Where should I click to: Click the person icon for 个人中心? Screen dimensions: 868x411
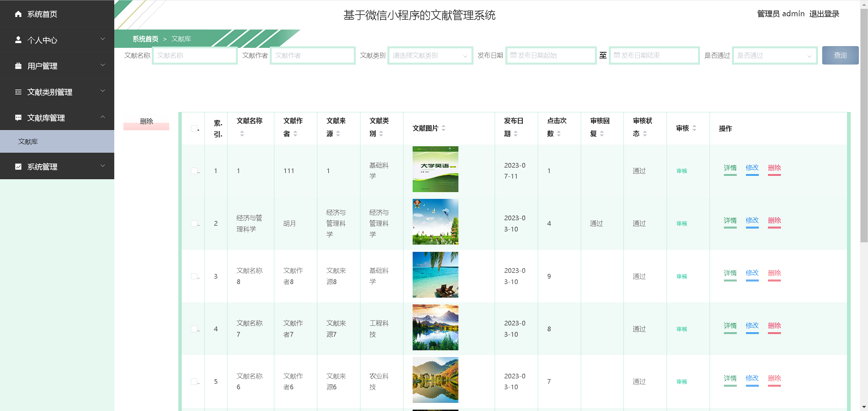coord(18,40)
